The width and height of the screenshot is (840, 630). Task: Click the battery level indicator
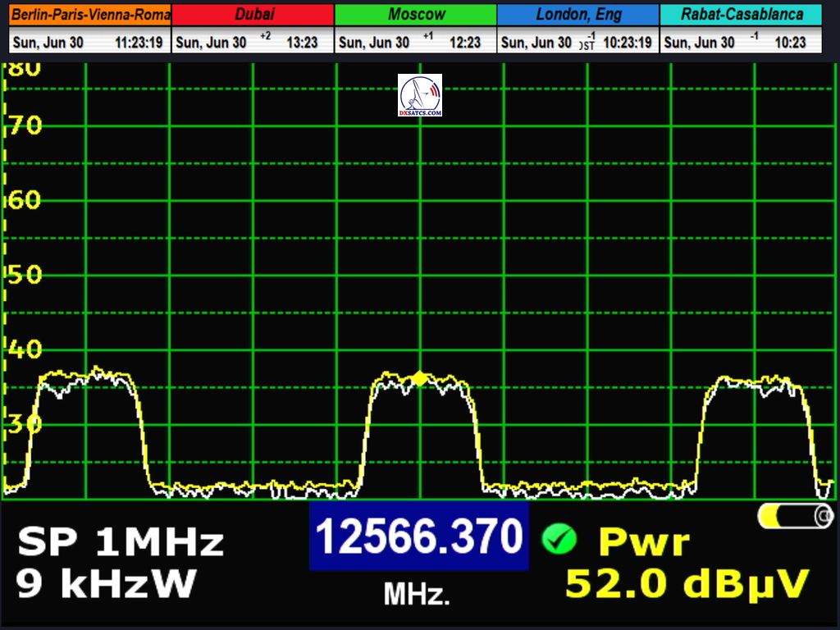[x=795, y=516]
